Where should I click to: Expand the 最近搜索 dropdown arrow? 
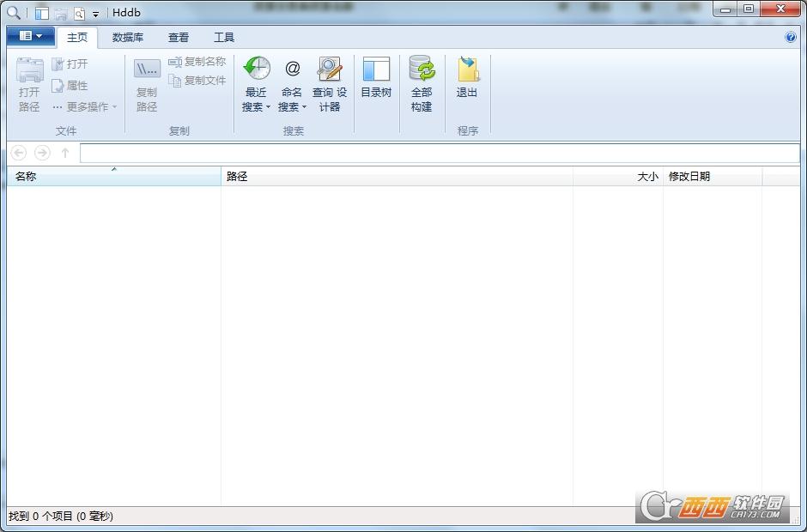268,107
